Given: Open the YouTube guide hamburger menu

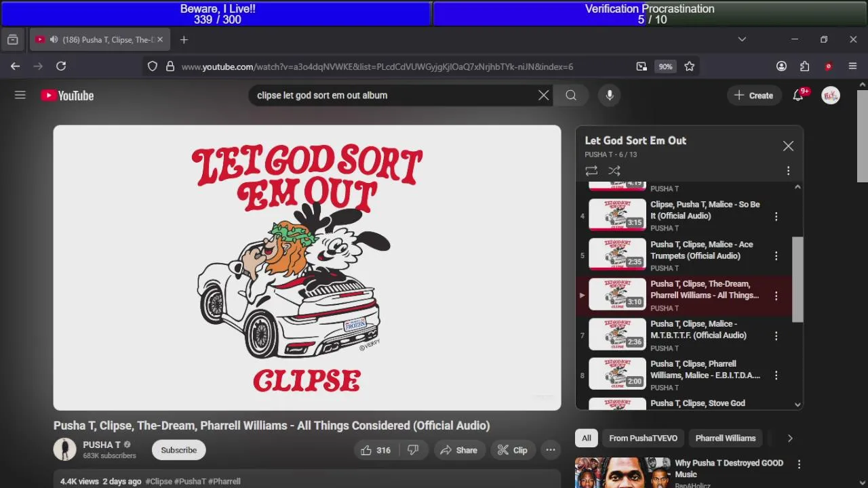Looking at the screenshot, I should (20, 96).
